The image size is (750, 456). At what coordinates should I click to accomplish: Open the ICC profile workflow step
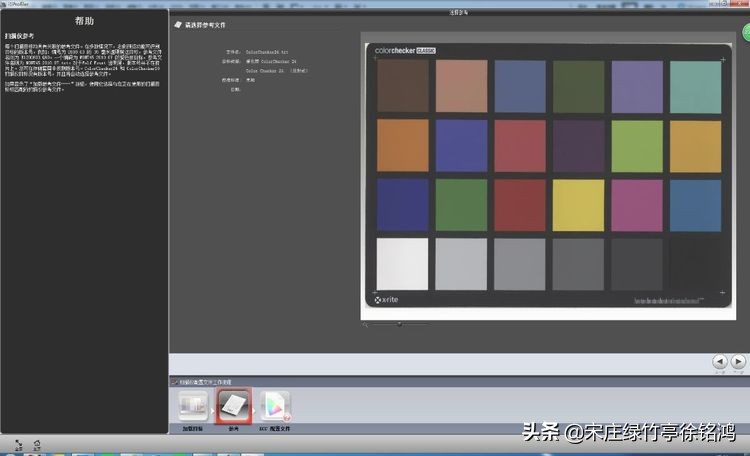pos(276,406)
